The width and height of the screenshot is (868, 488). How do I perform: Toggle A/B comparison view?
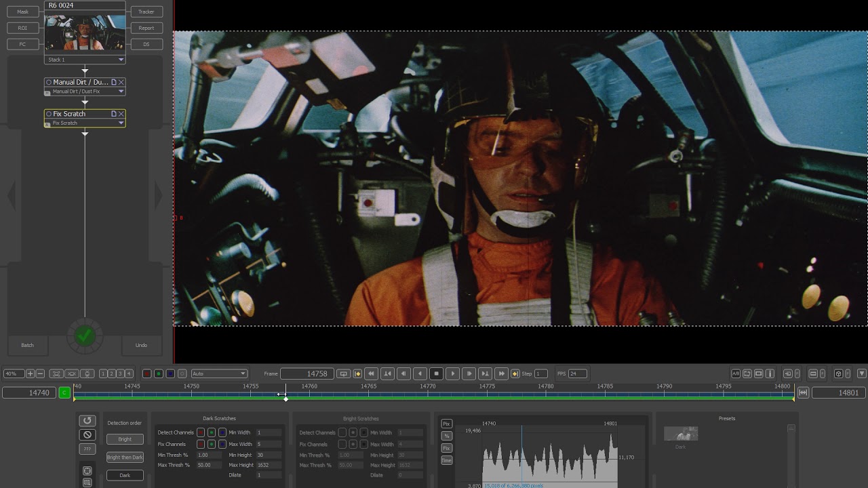point(736,373)
